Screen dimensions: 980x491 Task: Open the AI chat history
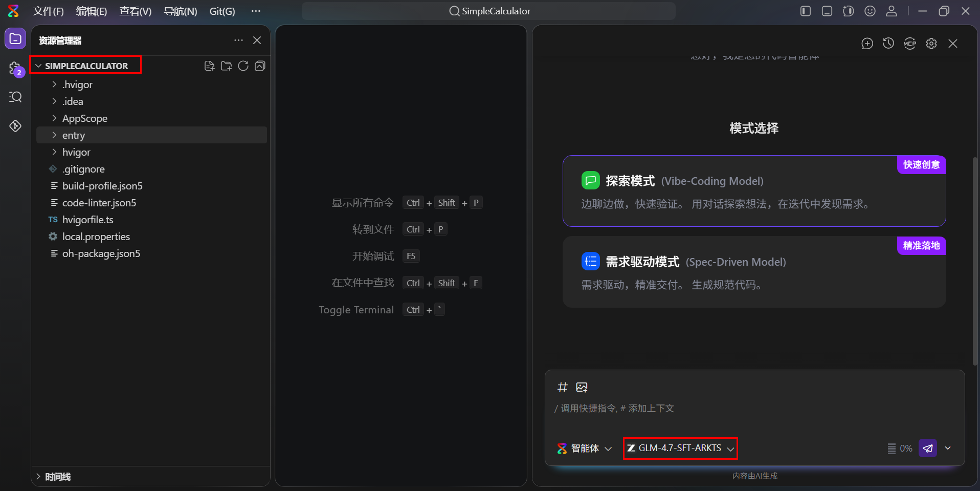coord(888,44)
